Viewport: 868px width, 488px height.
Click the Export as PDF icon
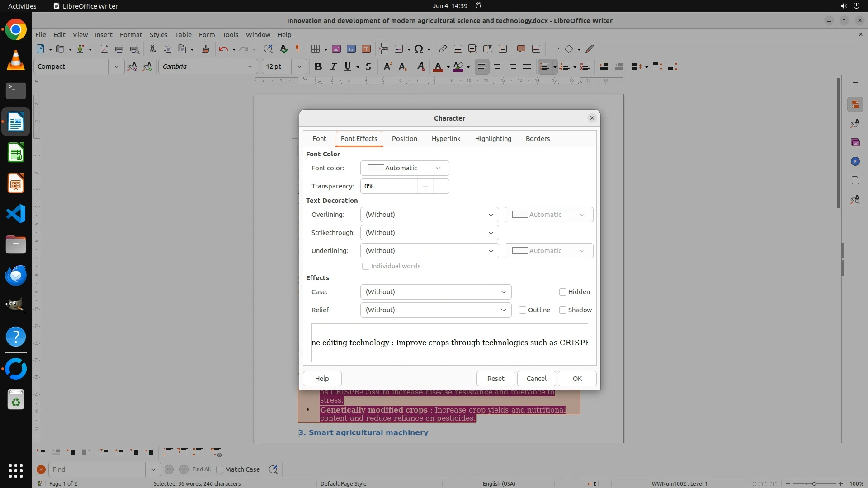104,49
